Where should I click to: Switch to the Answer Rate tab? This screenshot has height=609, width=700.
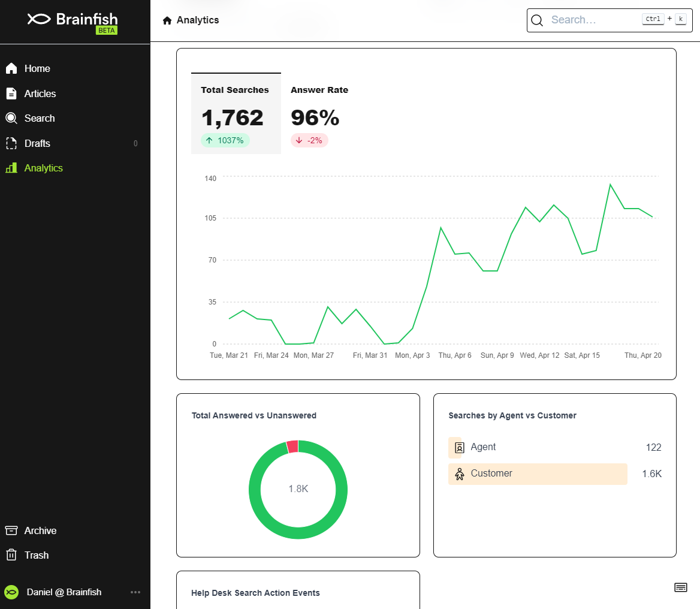click(x=319, y=113)
